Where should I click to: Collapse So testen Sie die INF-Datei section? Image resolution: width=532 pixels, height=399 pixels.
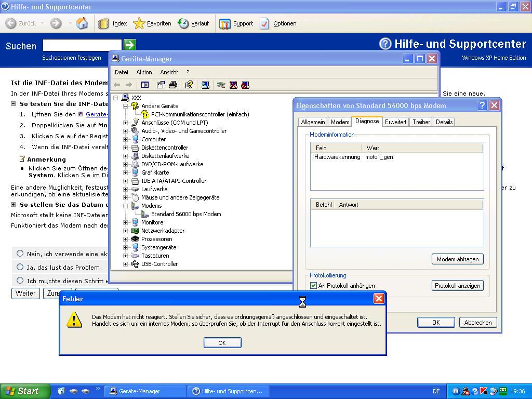point(13,104)
